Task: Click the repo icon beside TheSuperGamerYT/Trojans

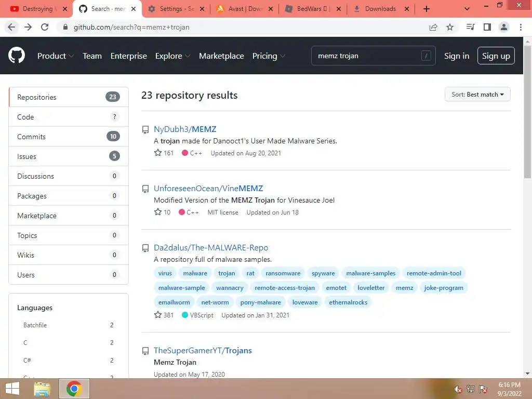Action: click(145, 351)
